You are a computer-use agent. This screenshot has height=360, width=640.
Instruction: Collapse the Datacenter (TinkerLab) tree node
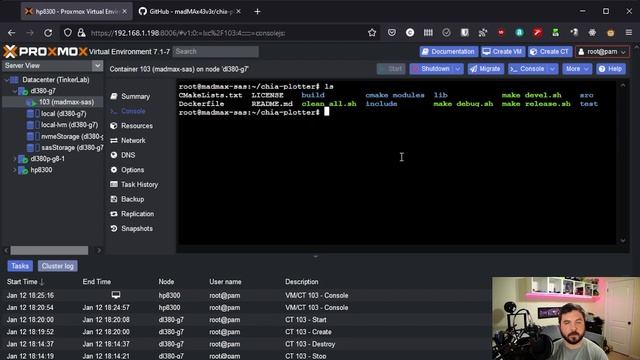point(7,80)
